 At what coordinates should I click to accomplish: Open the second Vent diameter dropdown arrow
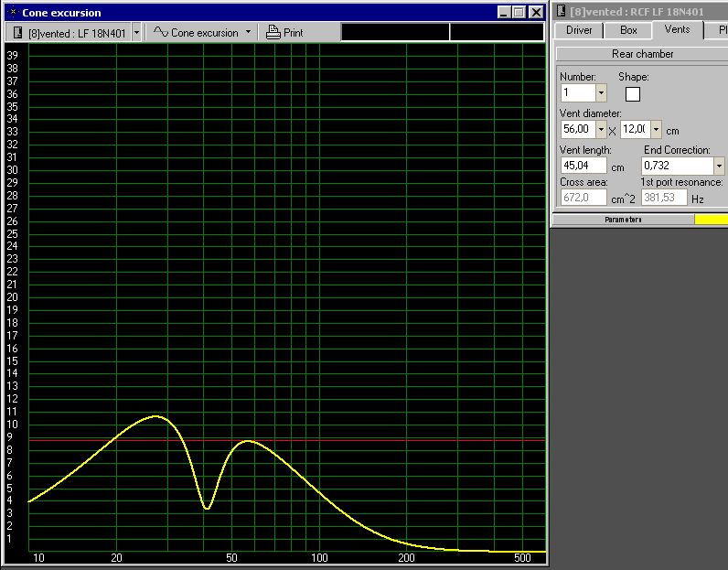click(x=656, y=130)
